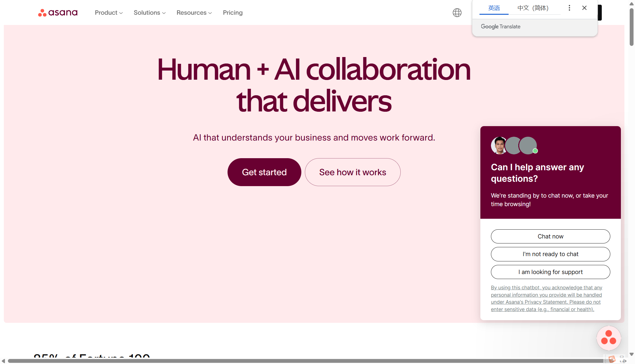This screenshot has height=364, width=635.
Task: Expand the Solutions dropdown menu
Action: (x=149, y=13)
